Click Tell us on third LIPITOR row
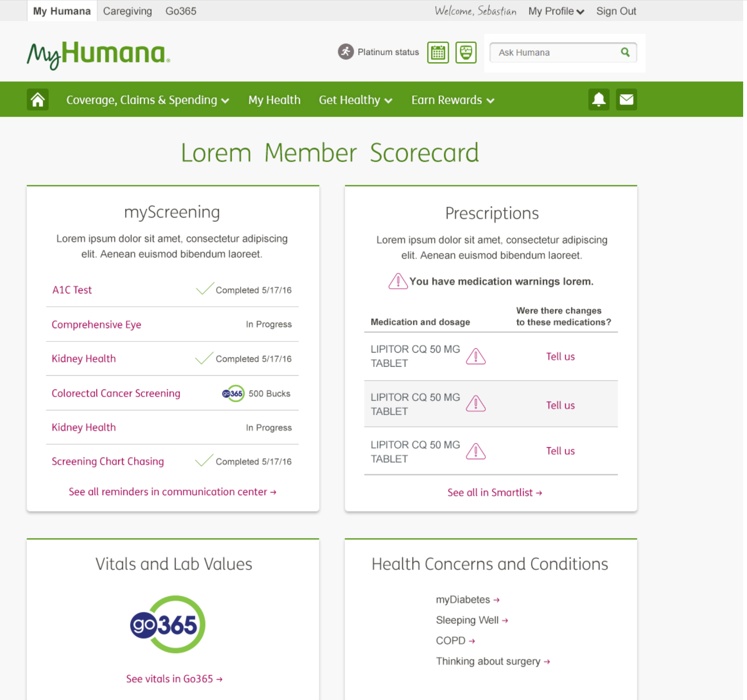 560,451
